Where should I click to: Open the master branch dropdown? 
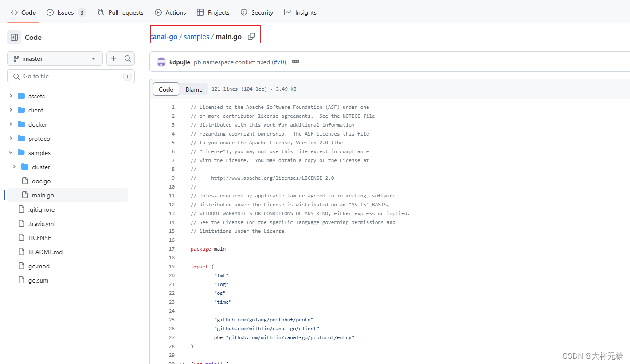[55, 58]
